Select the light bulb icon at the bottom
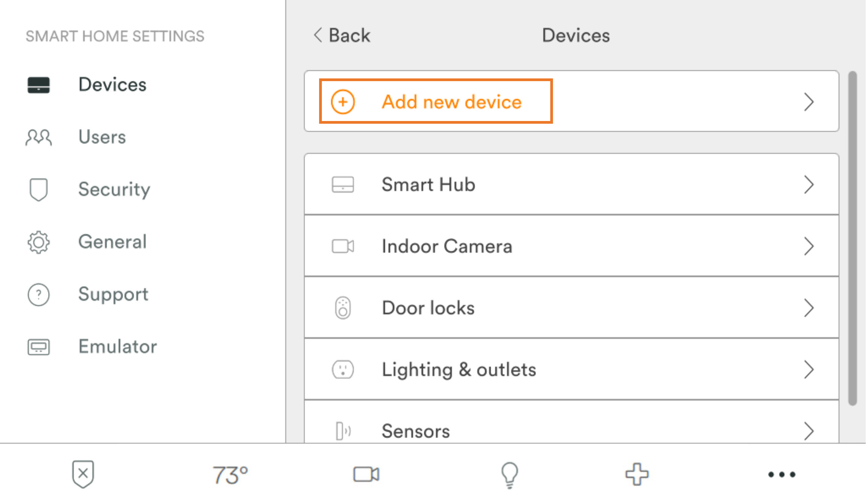Screen dimensions: 866x504 click(x=509, y=475)
